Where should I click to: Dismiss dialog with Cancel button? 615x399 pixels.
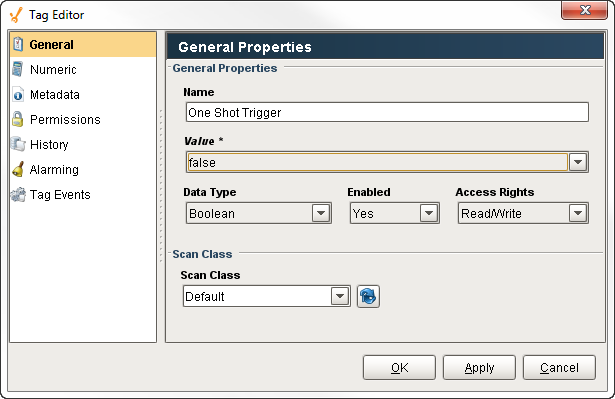click(x=559, y=368)
